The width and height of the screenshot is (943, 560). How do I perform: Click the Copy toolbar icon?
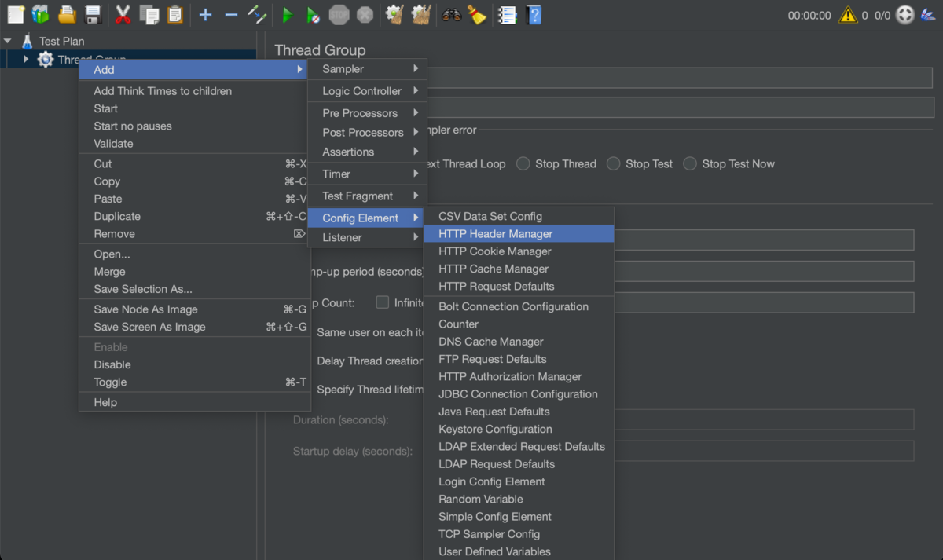click(x=149, y=14)
